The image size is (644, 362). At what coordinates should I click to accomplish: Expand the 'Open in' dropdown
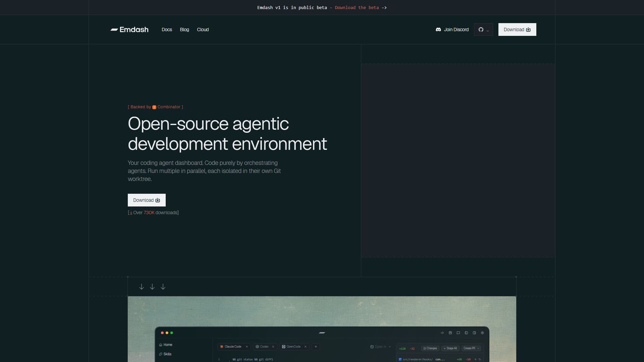coord(381,347)
